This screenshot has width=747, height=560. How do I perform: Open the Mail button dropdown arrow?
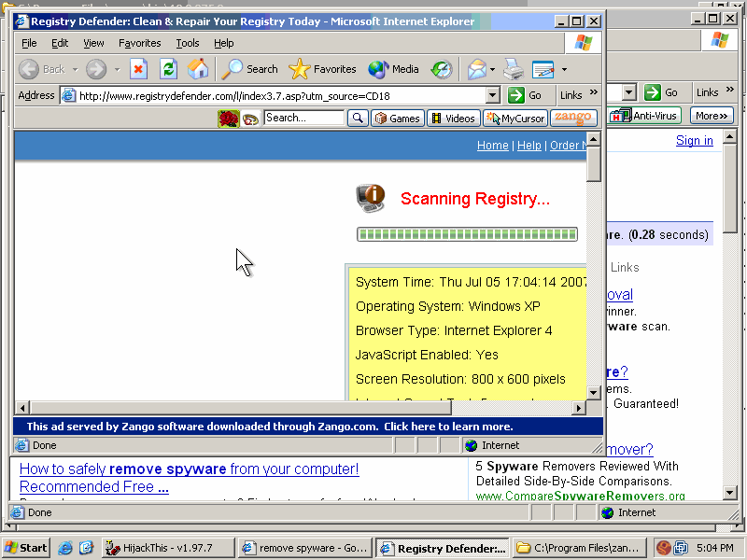(493, 69)
